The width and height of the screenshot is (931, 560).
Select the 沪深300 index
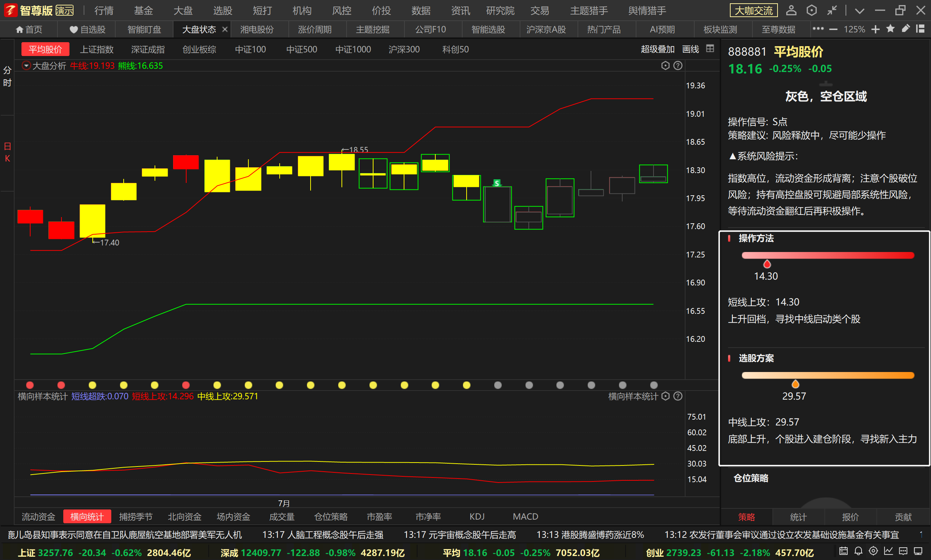pyautogui.click(x=404, y=49)
